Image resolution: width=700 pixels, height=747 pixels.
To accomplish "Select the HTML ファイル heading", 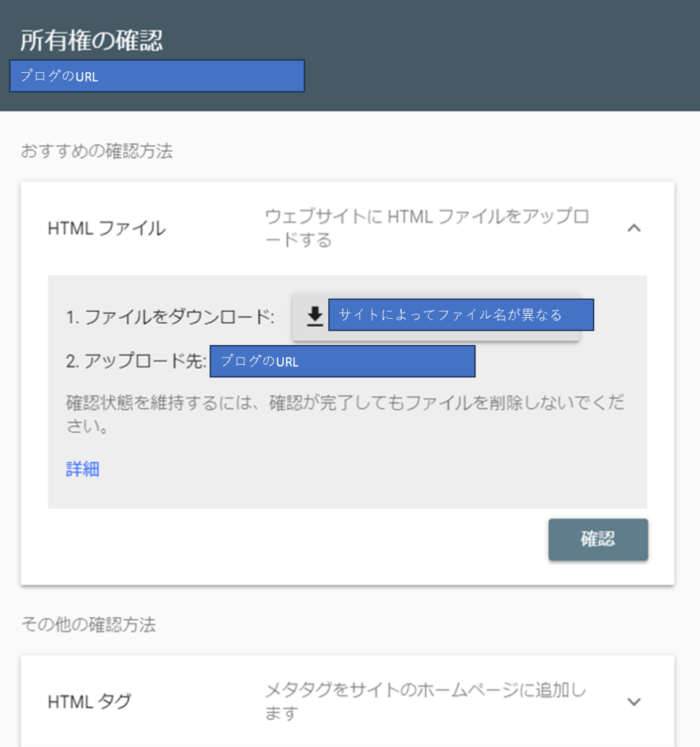I will coord(106,228).
